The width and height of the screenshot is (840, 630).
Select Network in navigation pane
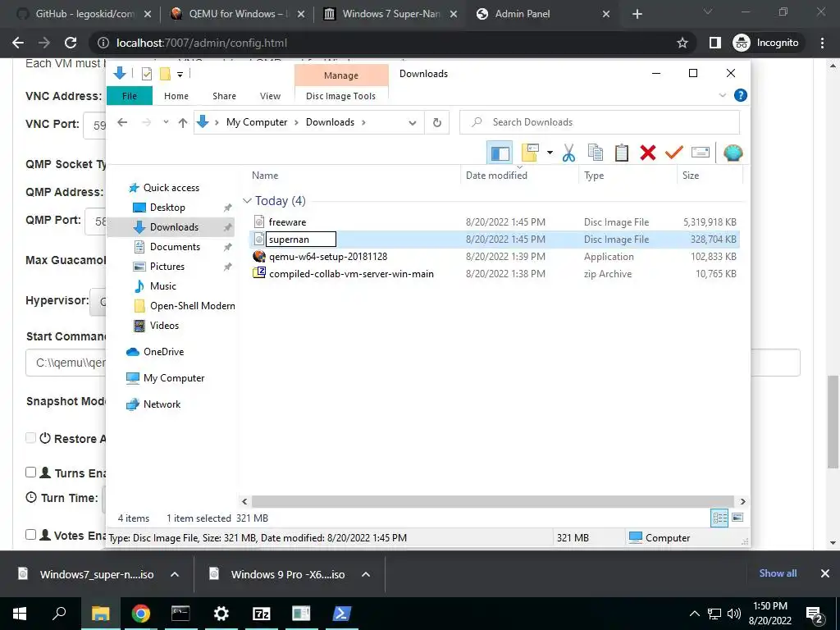[162, 404]
